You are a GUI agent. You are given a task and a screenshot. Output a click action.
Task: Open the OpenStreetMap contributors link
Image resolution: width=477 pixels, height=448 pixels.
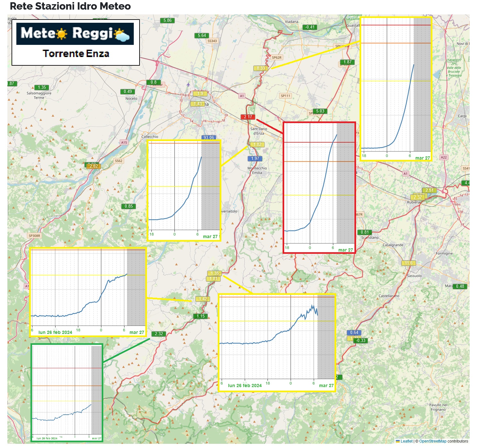pos(432,441)
